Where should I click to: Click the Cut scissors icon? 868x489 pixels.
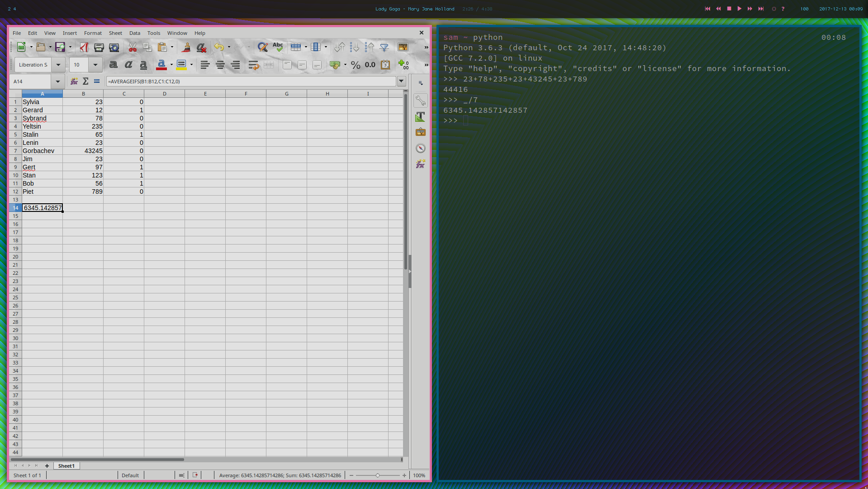point(133,47)
